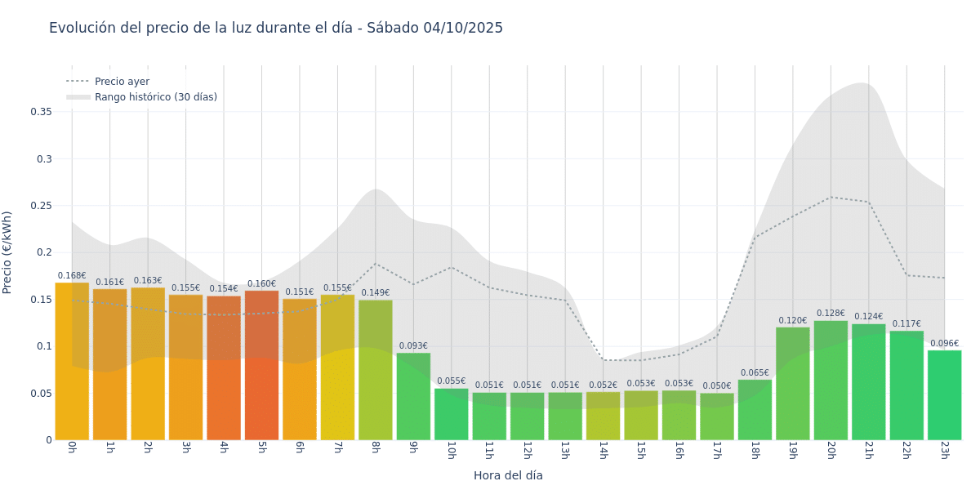This screenshot has height=490, width=980.
Task: Click the 12h tick label on the x-axis
Action: tap(527, 451)
